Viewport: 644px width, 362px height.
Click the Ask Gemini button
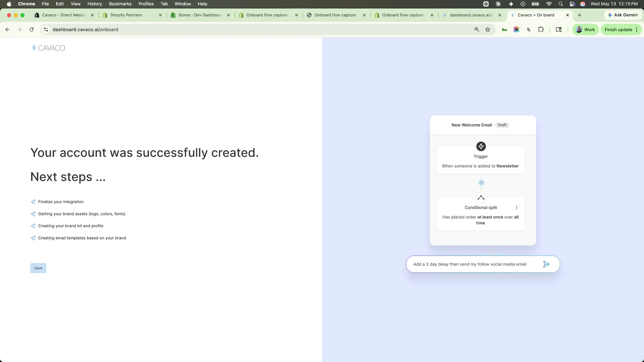click(x=623, y=15)
